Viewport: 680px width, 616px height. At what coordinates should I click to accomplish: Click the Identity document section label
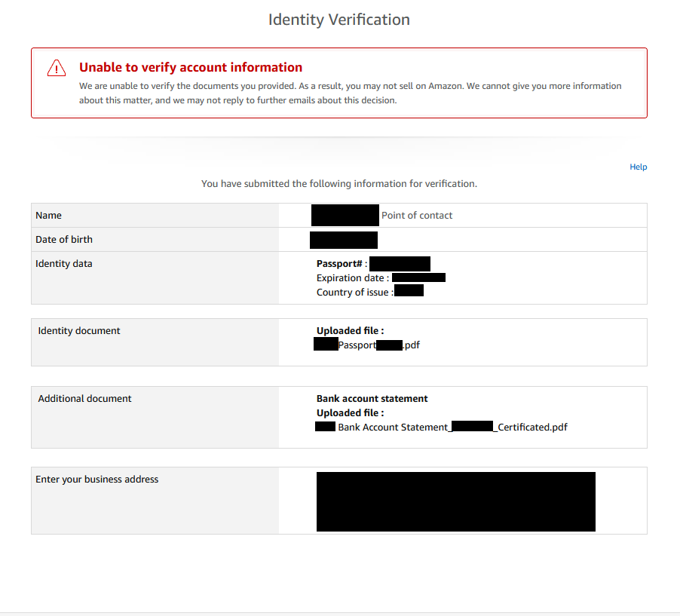click(79, 330)
